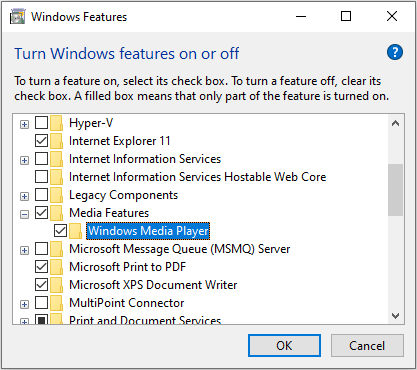Click the Legacy Components folder icon
The image size is (417, 370).
[x=57, y=195]
